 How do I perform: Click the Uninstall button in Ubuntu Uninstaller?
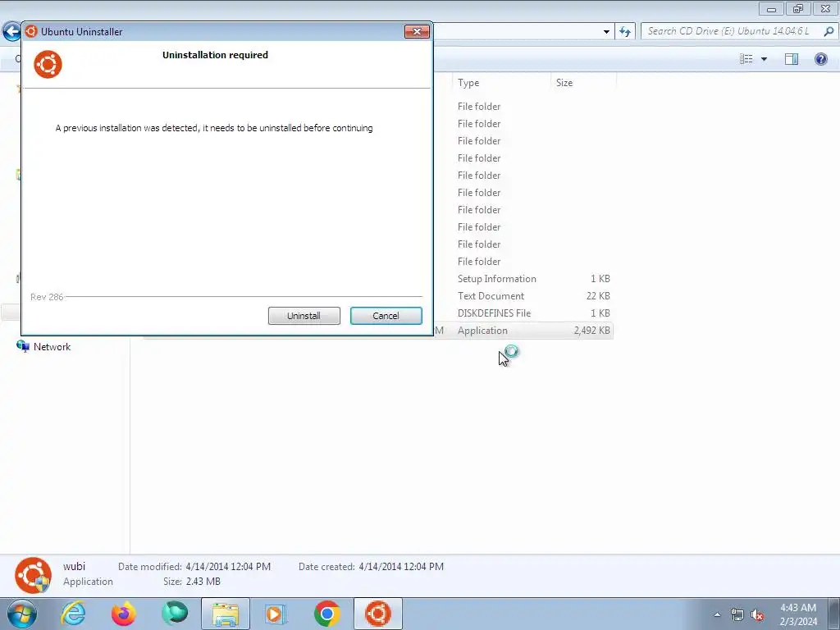[304, 316]
